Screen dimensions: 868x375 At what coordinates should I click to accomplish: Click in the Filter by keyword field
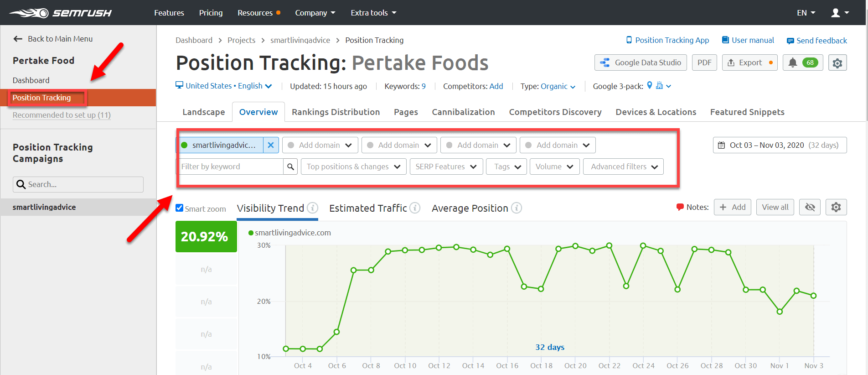click(x=230, y=167)
